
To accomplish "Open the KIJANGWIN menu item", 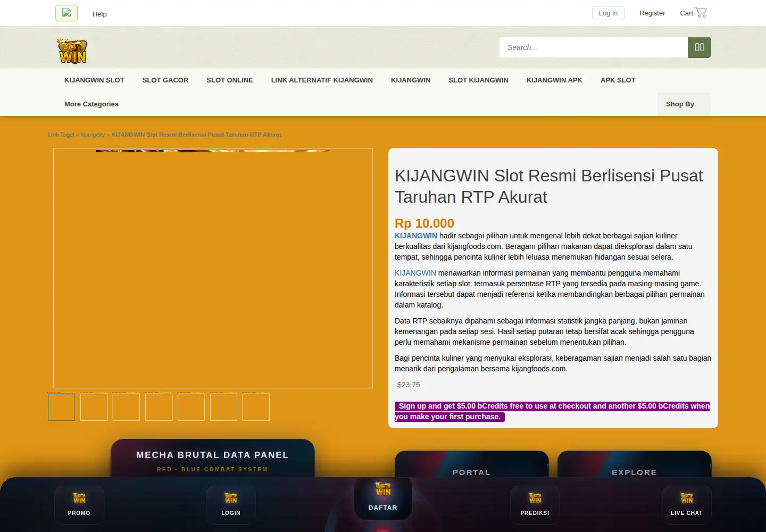I will [x=411, y=80].
